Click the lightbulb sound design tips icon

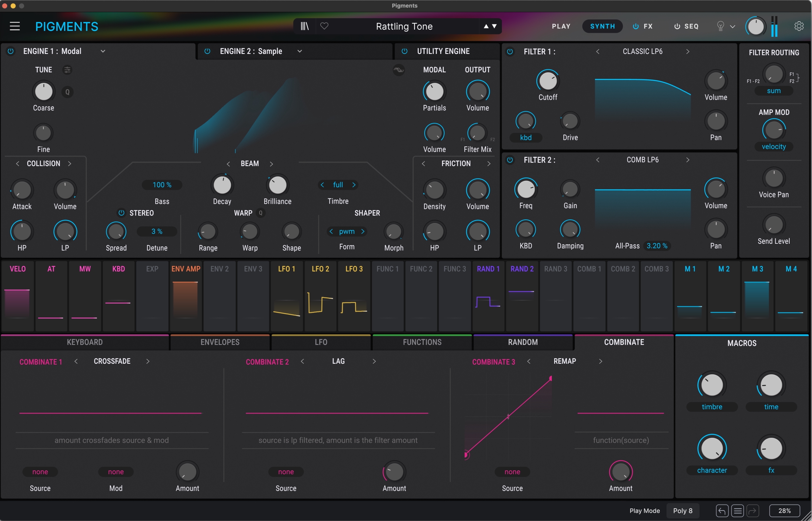tap(720, 26)
